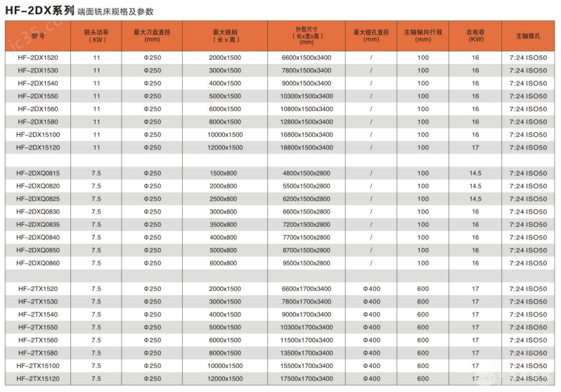Click milling size 3500x800
This screenshot has width=561, height=392.
click(224, 225)
